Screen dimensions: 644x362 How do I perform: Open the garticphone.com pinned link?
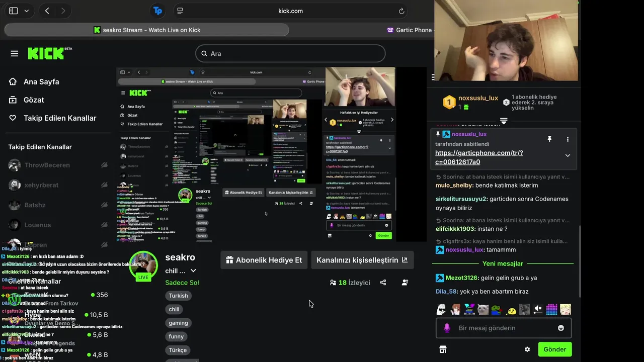point(479,157)
